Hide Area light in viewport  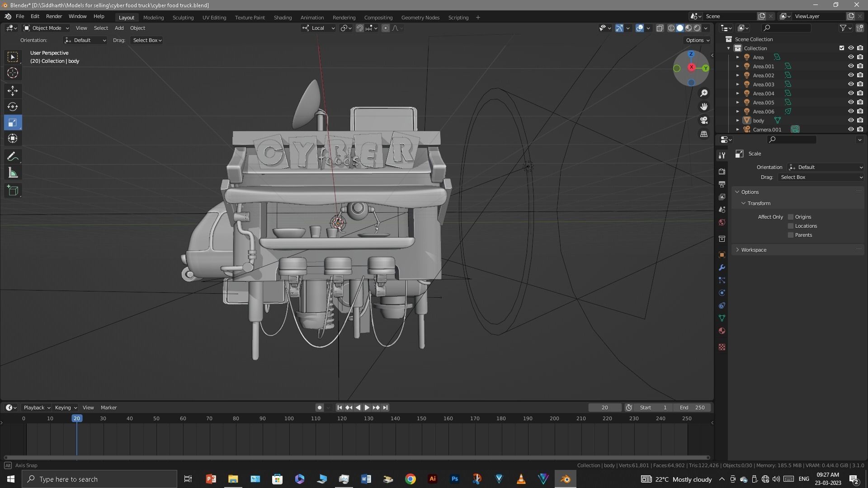(850, 57)
